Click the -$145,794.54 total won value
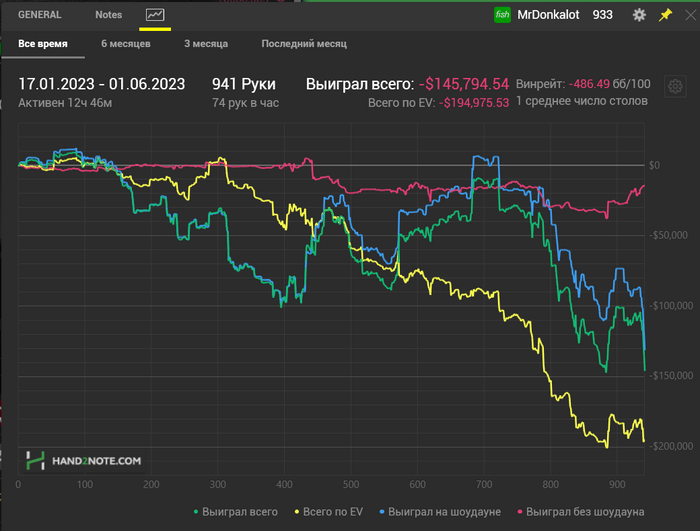This screenshot has width=700, height=531. click(464, 84)
